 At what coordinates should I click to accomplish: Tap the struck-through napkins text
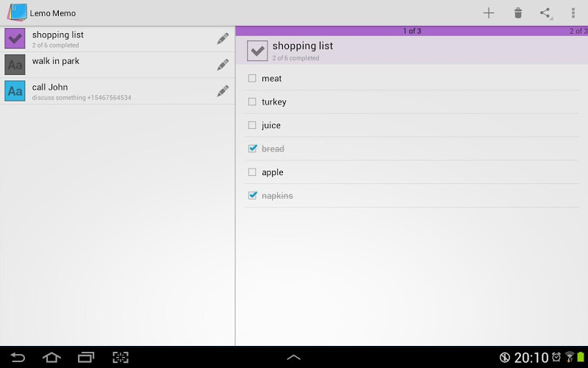(x=277, y=196)
